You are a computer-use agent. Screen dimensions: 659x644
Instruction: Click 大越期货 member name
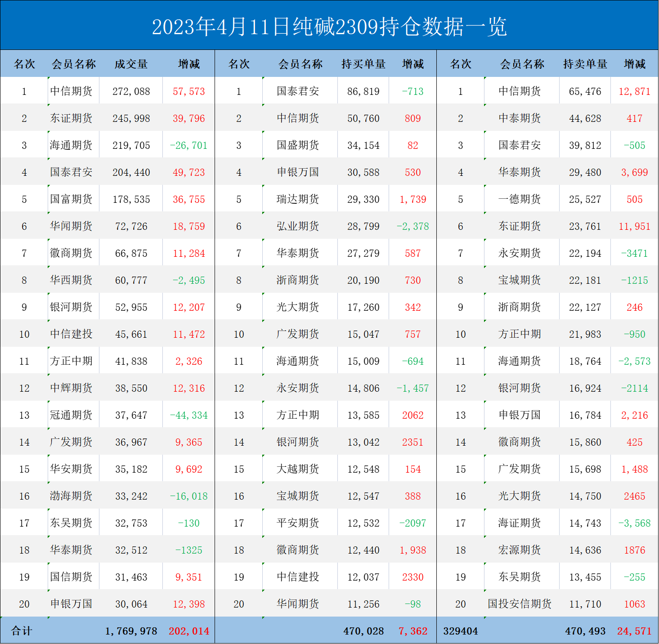click(298, 469)
